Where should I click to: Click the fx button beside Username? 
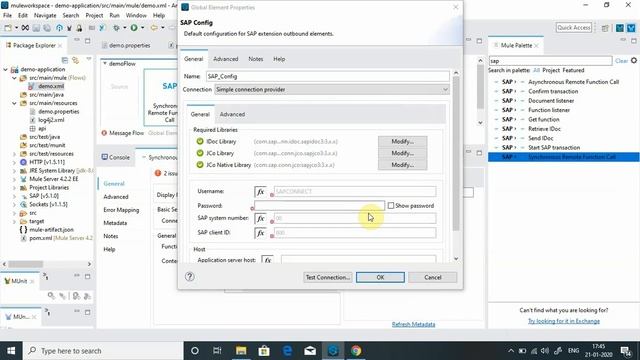(x=260, y=191)
